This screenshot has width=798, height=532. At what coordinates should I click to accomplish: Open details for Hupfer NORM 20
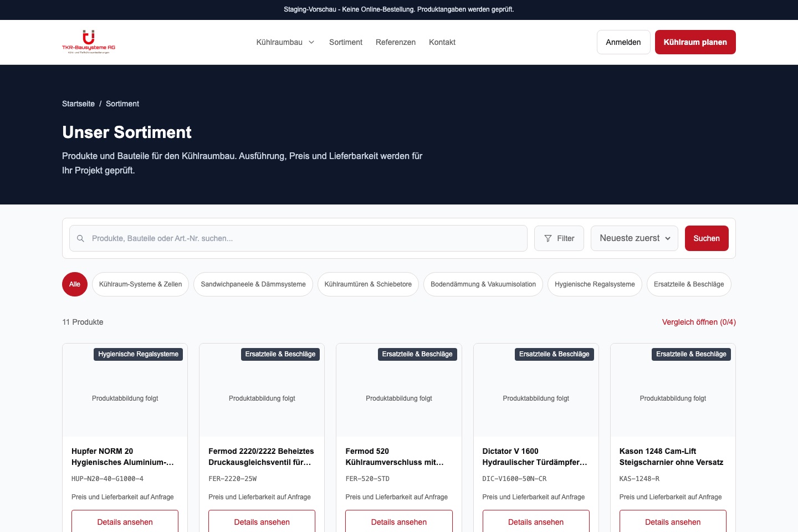(125, 521)
